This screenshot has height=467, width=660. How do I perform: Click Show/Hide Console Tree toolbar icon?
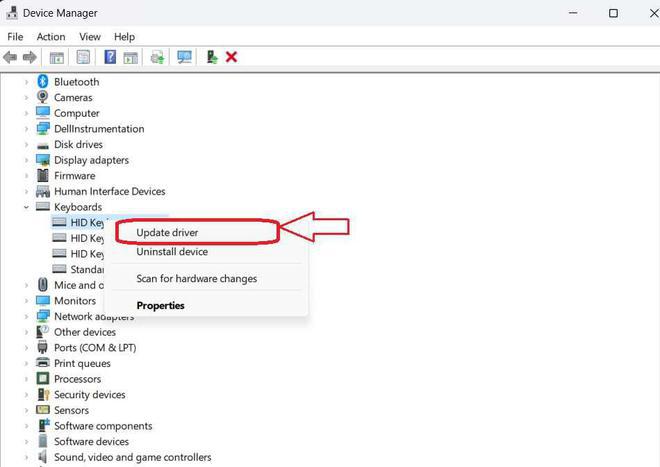[x=56, y=57]
